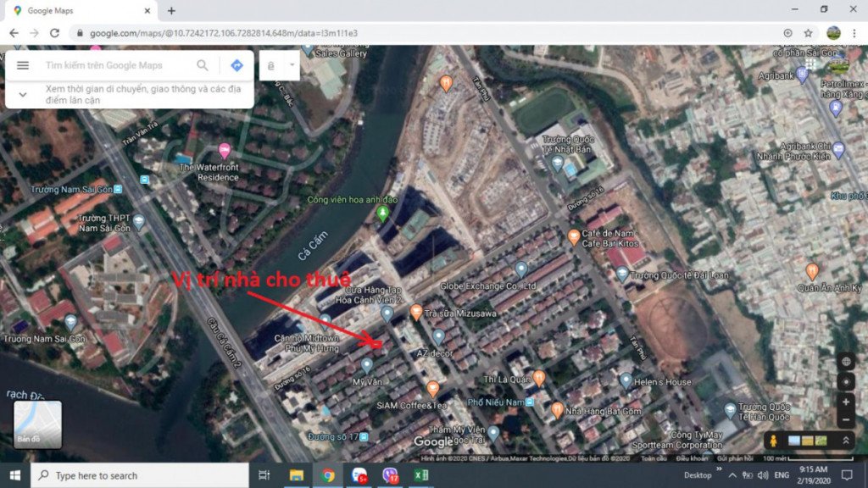Expand the Street View imagery strip
Image resolution: width=868 pixels, height=488 pixels.
pos(845,441)
